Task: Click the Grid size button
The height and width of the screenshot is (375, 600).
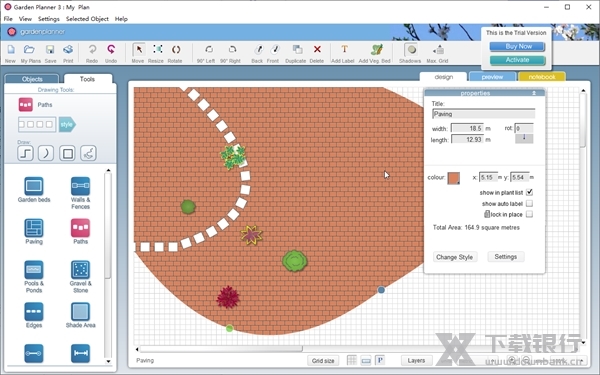Action: point(323,360)
